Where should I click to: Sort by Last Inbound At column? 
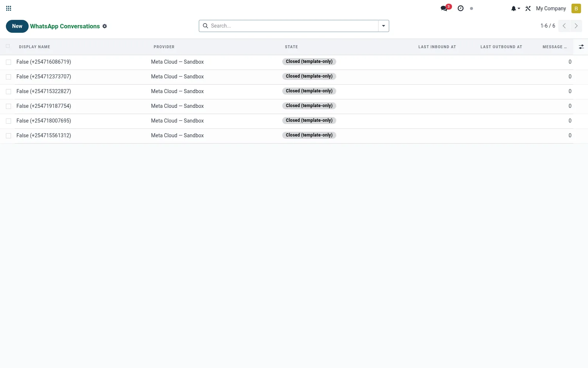[x=437, y=47]
